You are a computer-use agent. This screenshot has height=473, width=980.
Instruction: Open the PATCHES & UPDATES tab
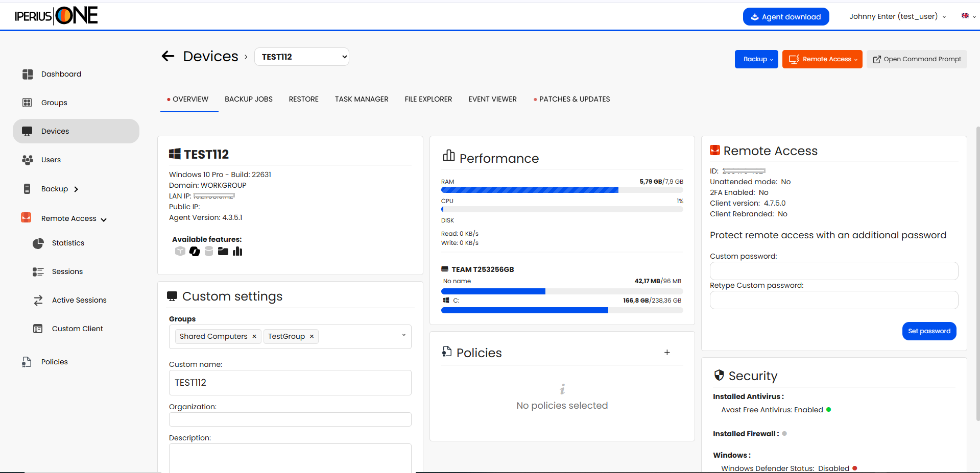click(574, 99)
